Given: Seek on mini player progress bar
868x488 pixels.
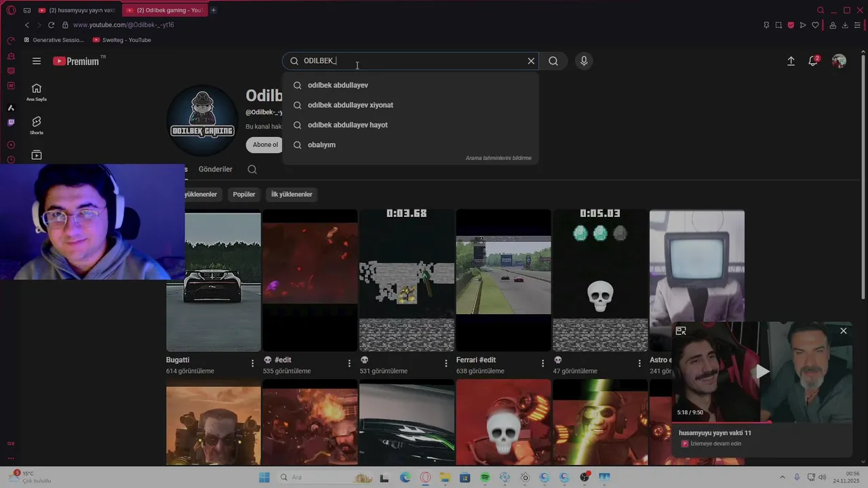Looking at the screenshot, I should (x=762, y=422).
